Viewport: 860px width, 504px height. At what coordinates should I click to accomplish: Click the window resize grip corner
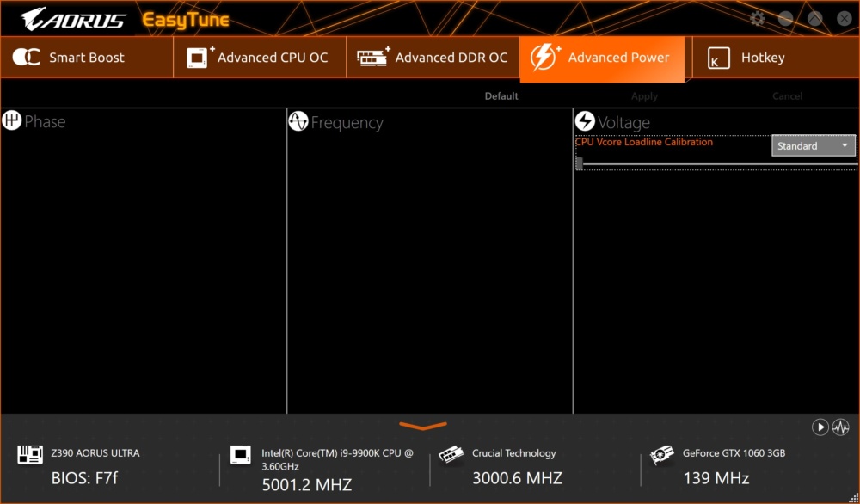pyautogui.click(x=853, y=497)
